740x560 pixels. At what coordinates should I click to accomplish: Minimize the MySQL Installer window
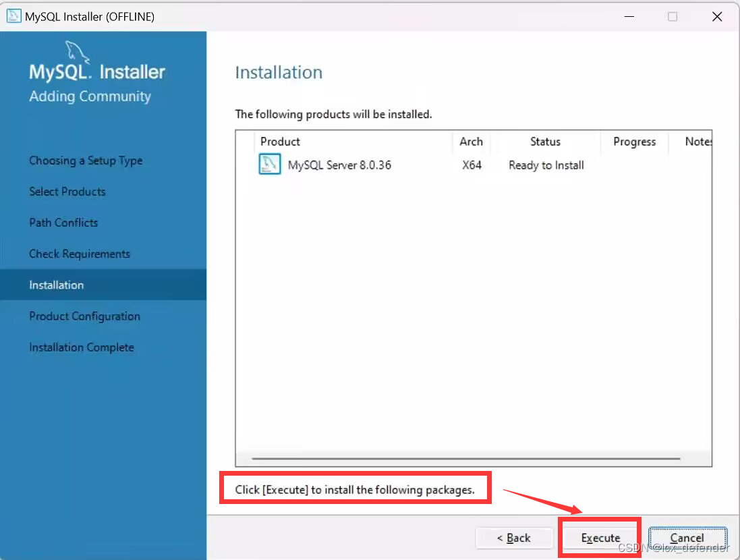[x=629, y=16]
